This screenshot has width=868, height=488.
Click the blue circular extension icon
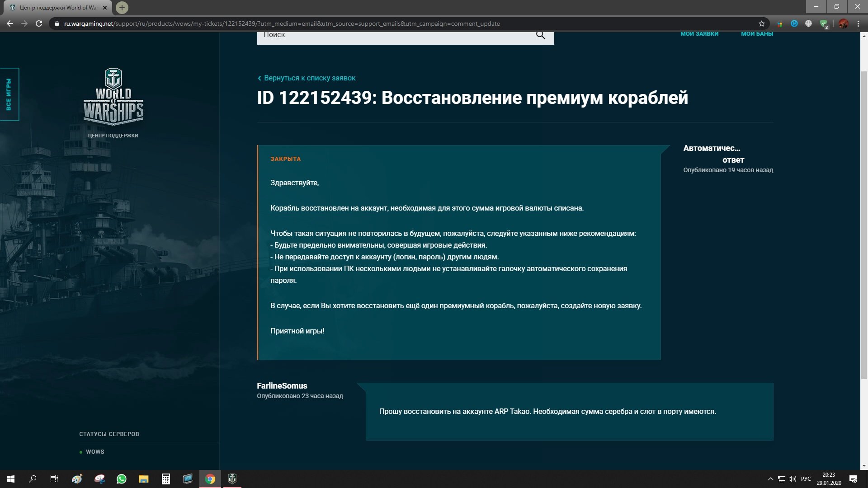[x=794, y=23]
